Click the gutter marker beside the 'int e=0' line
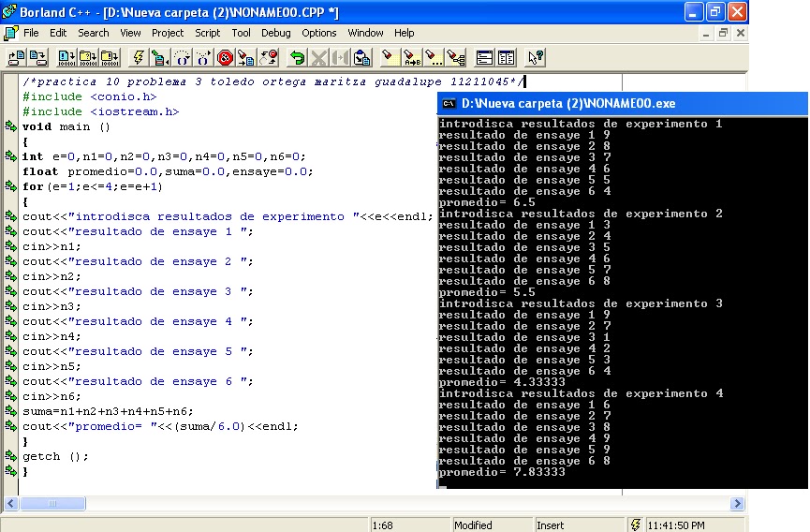The height and width of the screenshot is (532, 810). tap(10, 156)
